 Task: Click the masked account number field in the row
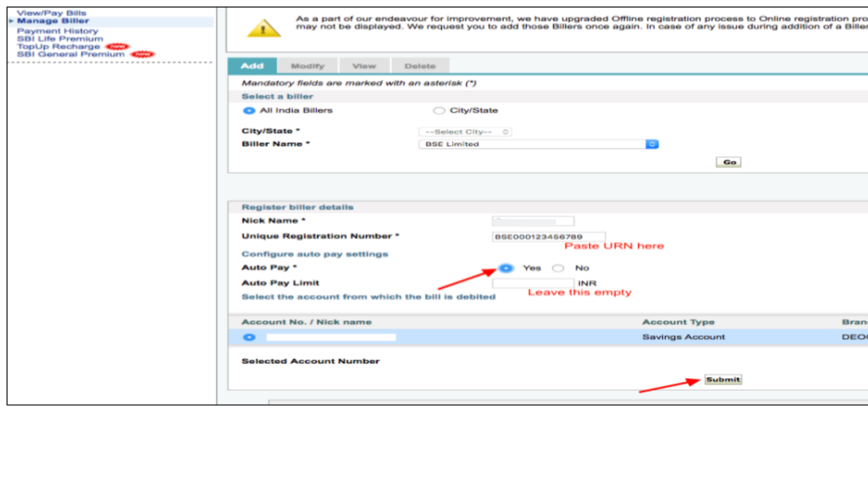(331, 338)
